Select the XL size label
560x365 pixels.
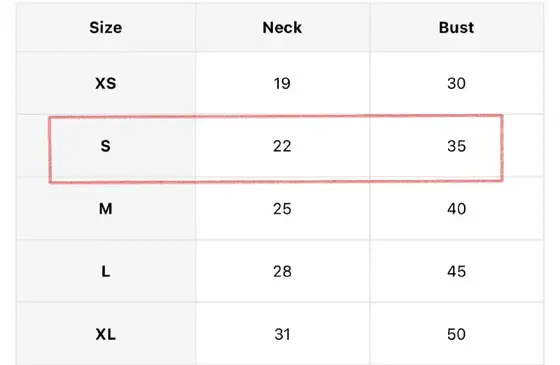[106, 335]
